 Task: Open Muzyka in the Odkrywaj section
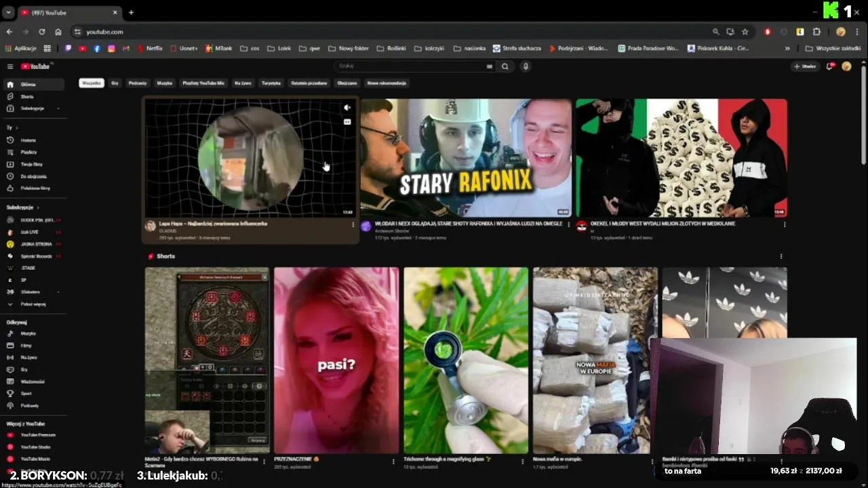[x=34, y=333]
